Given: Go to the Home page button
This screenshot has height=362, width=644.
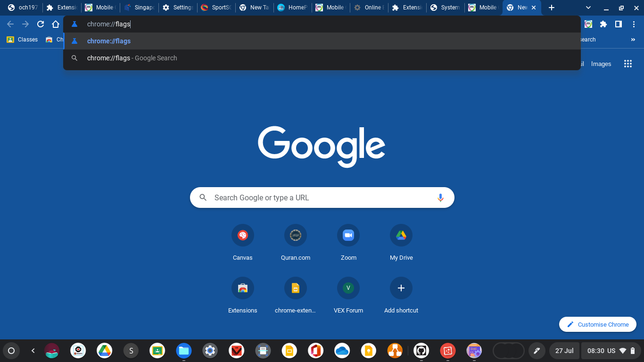Looking at the screenshot, I should pyautogui.click(x=56, y=24).
